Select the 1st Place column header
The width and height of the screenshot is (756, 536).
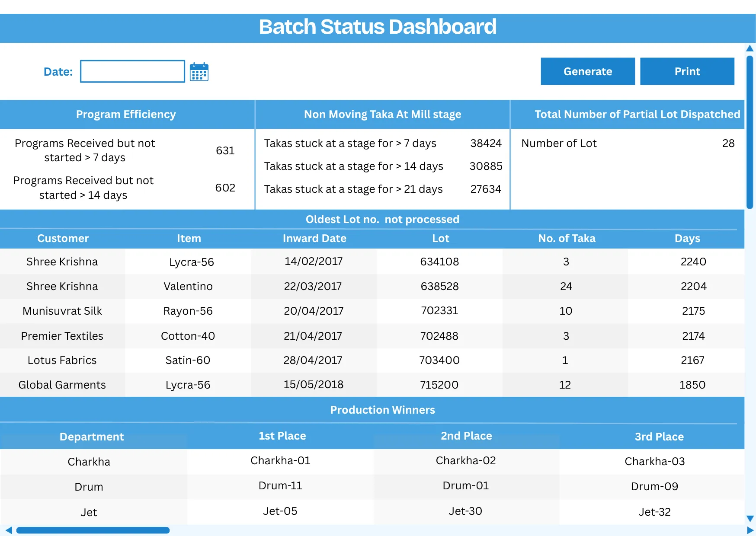(282, 436)
